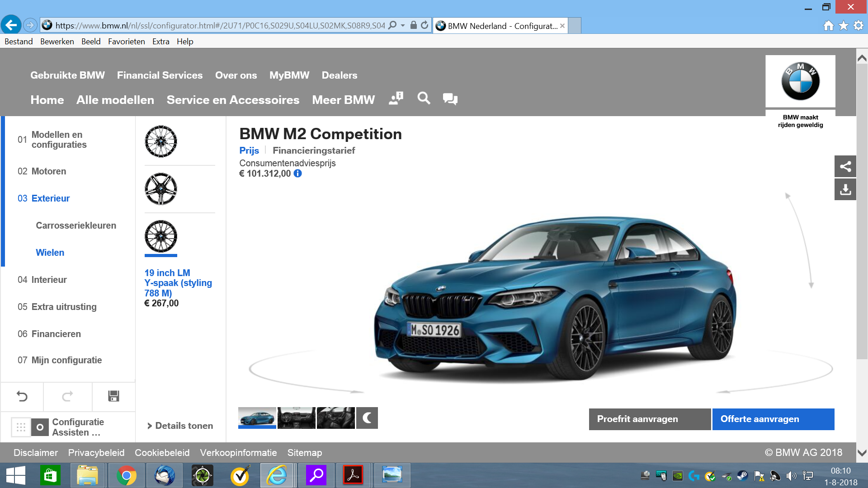Show price info via blue info icon

click(297, 174)
